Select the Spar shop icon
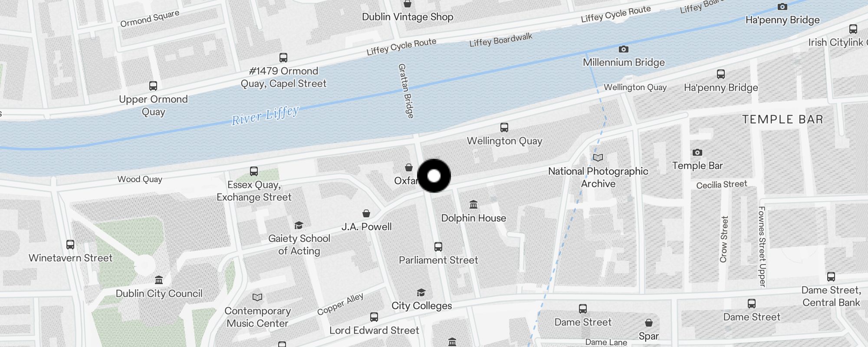Viewport: 868px width, 347px height. tap(649, 323)
